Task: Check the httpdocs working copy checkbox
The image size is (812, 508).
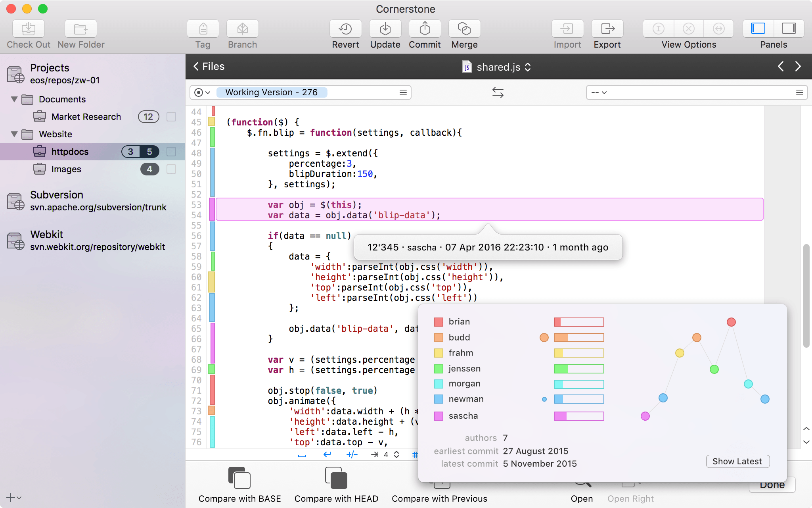Action: tap(170, 151)
